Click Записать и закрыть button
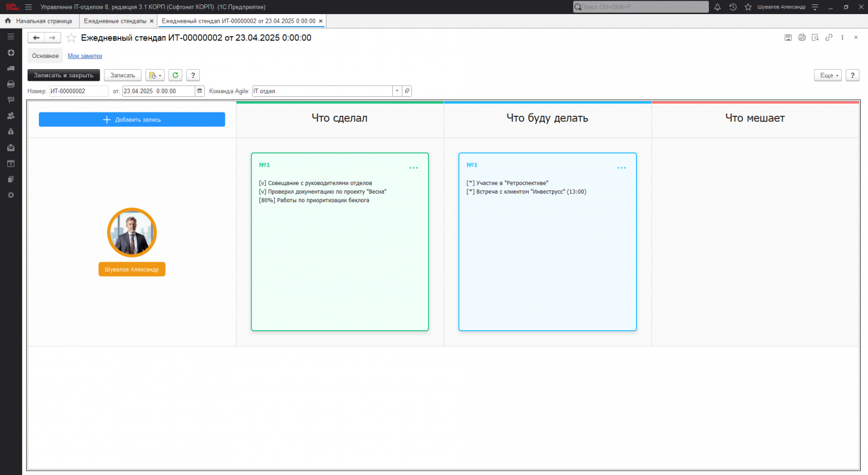The width and height of the screenshot is (868, 475). [x=63, y=75]
